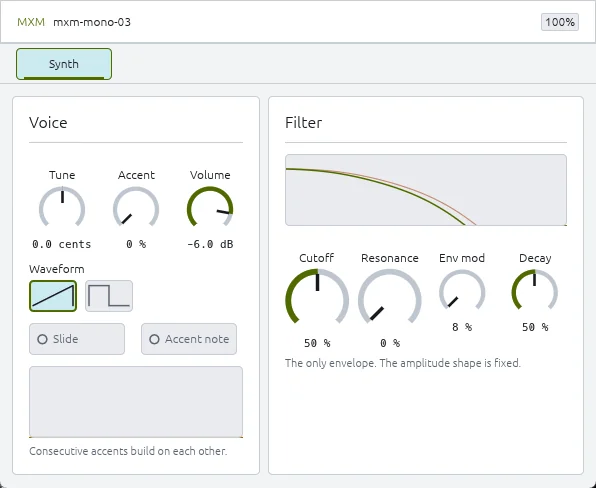Viewport: 596px width, 488px height.
Task: Click the Decay knob
Action: (535, 291)
